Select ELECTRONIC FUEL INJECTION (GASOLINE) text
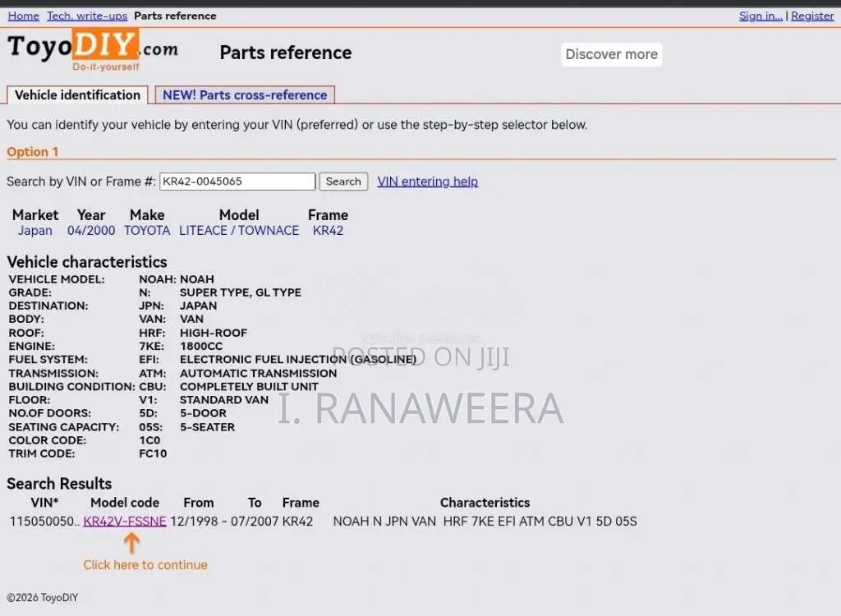 coord(297,360)
